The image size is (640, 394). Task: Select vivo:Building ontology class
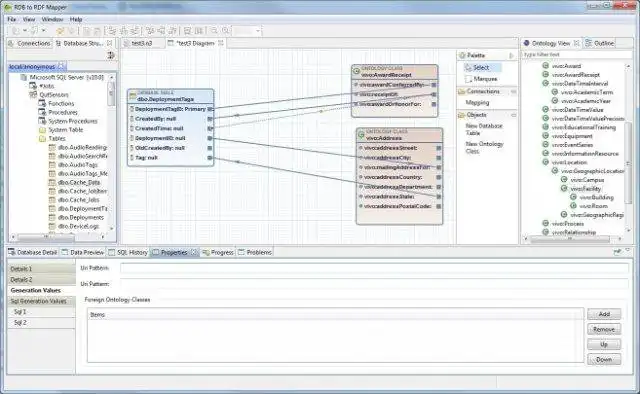tap(592, 197)
